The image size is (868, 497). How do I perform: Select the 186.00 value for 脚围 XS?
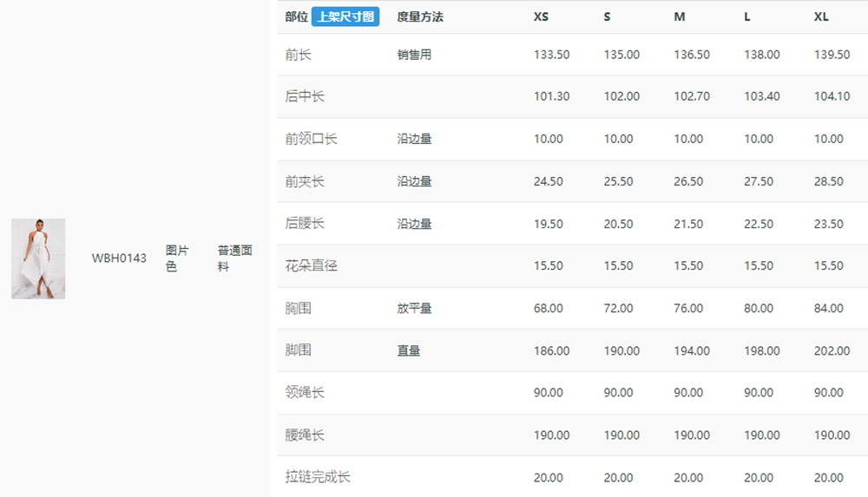pos(551,351)
